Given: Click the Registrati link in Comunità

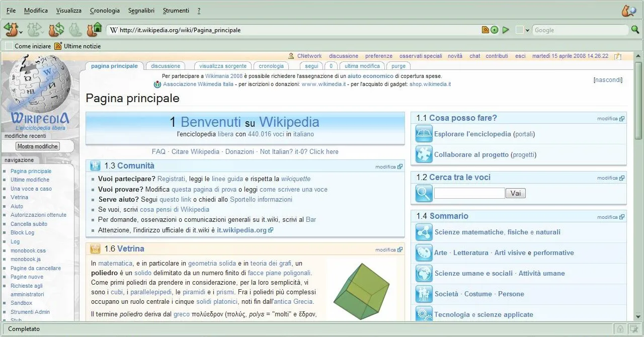Looking at the screenshot, I should [x=171, y=179].
